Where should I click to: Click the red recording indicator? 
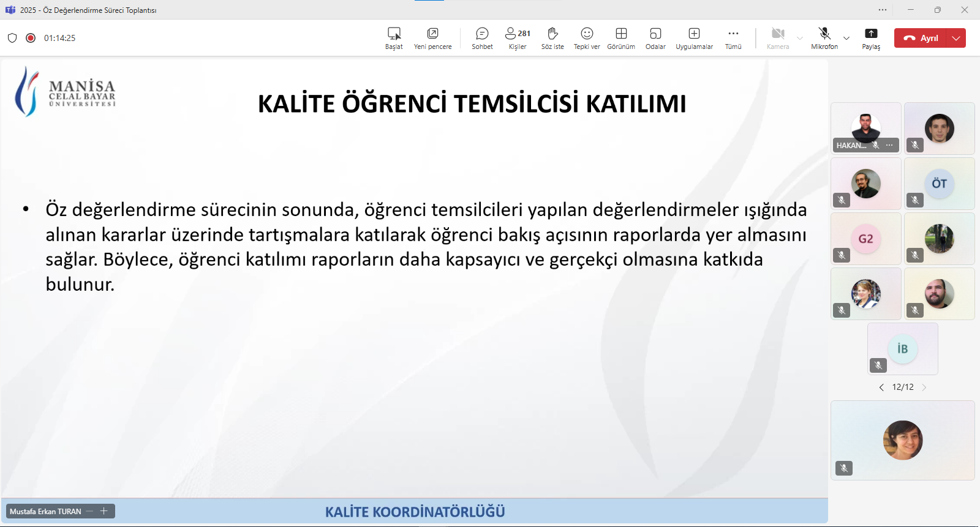click(x=31, y=38)
